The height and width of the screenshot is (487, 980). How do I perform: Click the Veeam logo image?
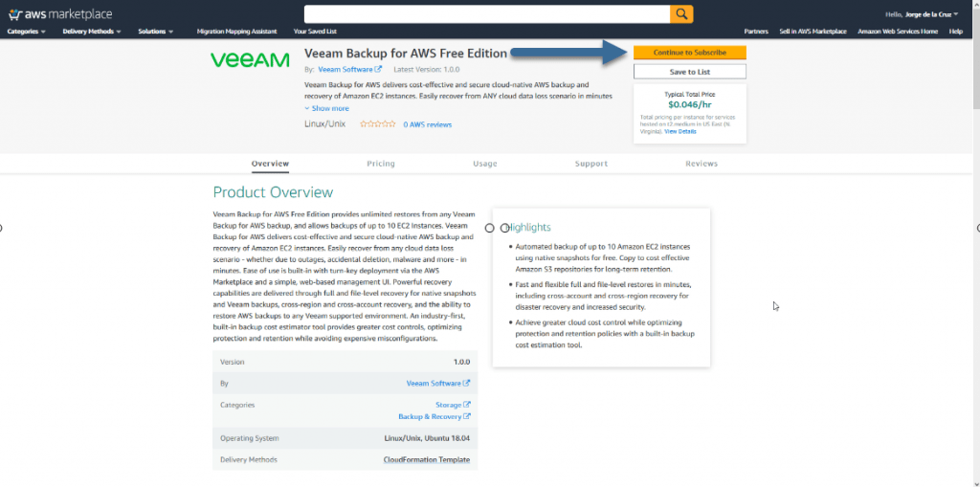pos(250,60)
